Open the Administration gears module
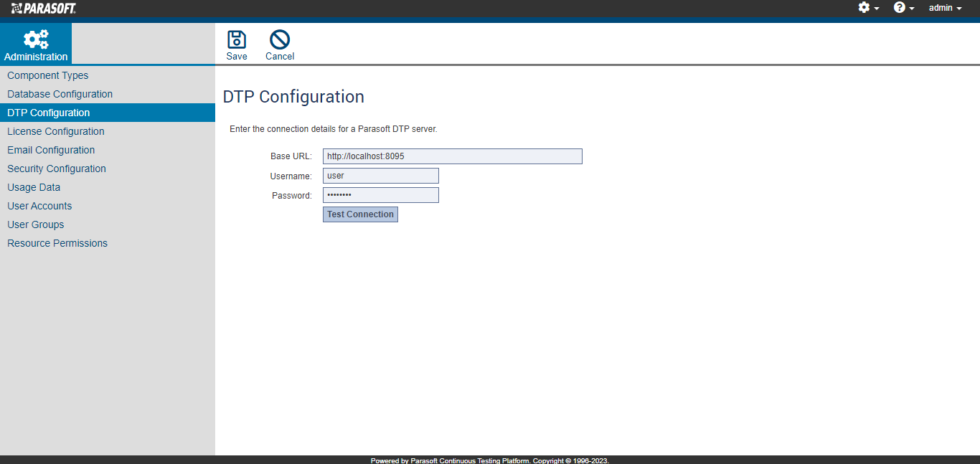 36,44
